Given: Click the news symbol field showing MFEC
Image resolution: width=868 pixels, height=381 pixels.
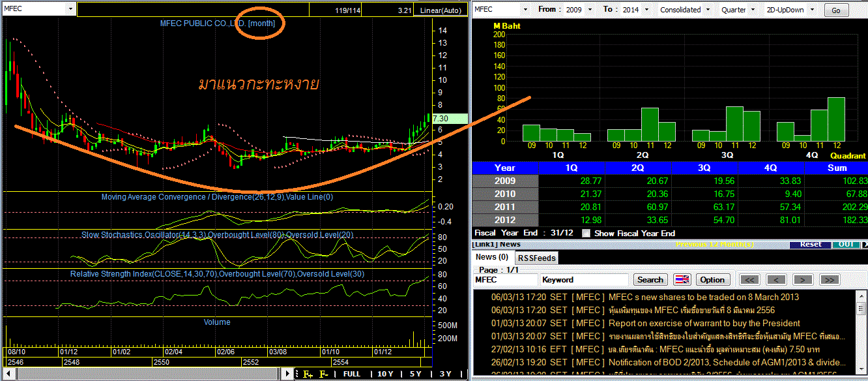Looking at the screenshot, I should (506, 280).
